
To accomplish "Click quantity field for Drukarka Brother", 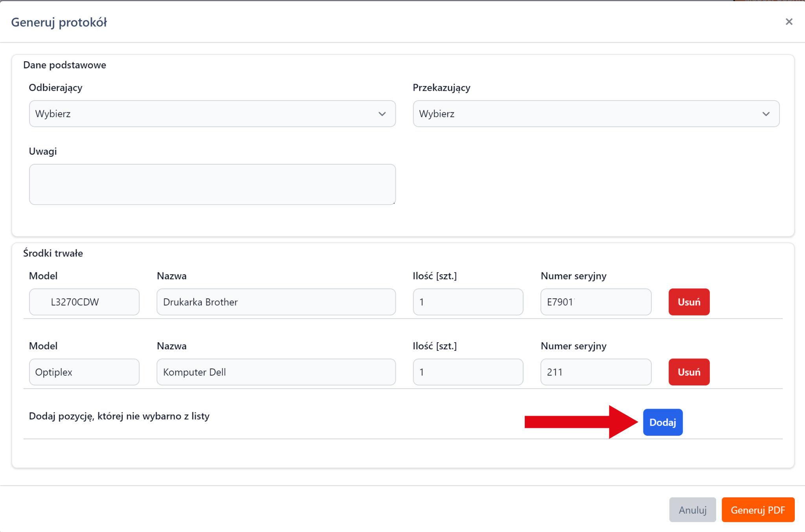I will [468, 302].
